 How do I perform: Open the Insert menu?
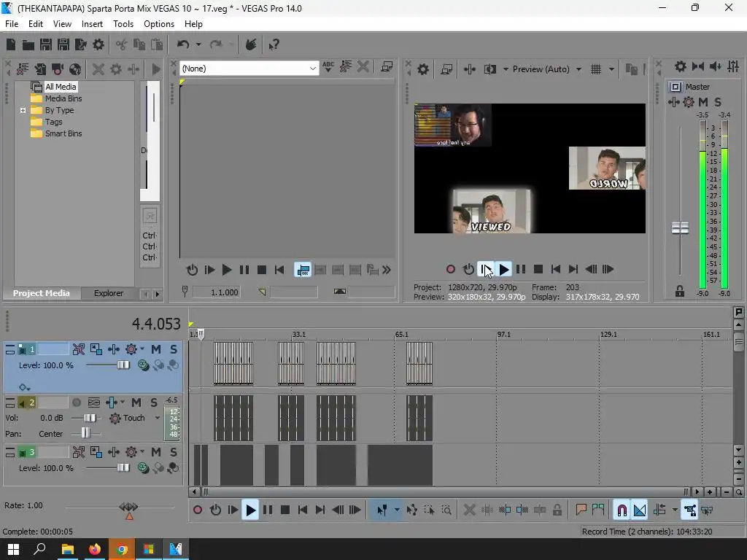click(x=92, y=24)
